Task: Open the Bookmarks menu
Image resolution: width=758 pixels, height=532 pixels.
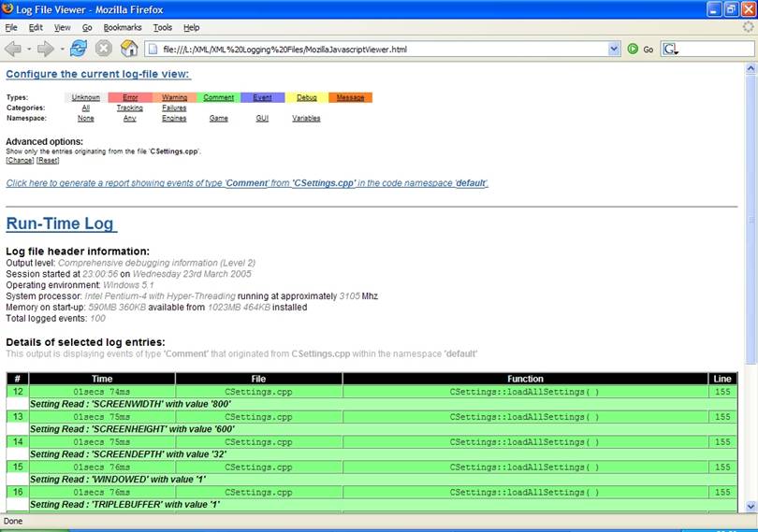Action: (x=123, y=27)
